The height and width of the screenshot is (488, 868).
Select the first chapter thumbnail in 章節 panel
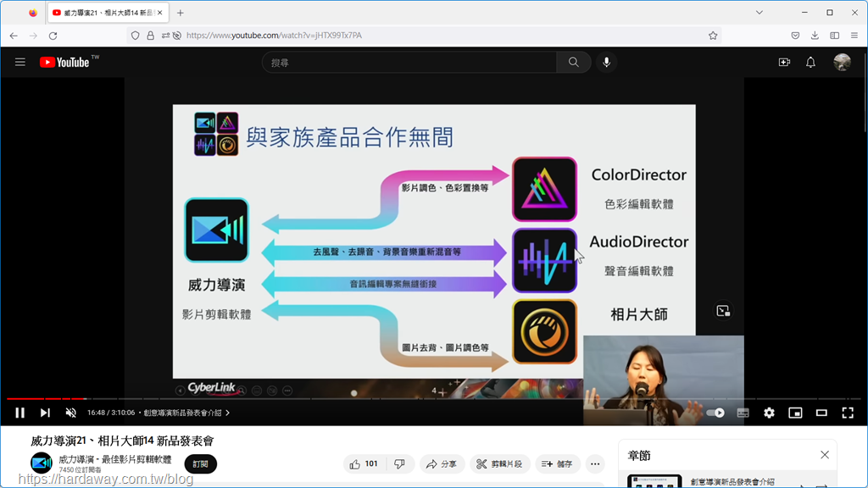(654, 481)
